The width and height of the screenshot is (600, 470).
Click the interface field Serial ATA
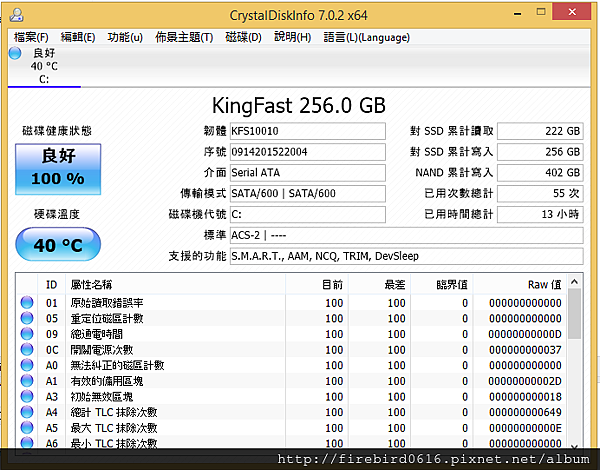[x=308, y=173]
